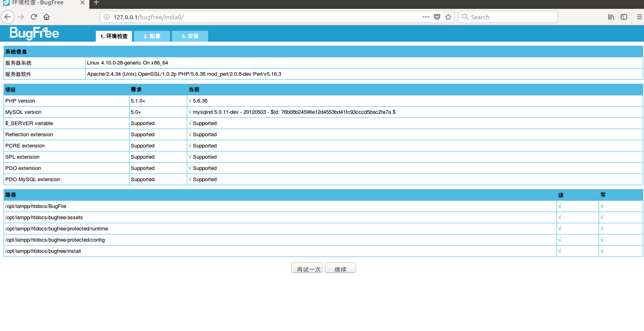Select Linux 4.10.0-28-generic server system text
Image resolution: width=644 pixels, height=331 pixels.
[128, 63]
